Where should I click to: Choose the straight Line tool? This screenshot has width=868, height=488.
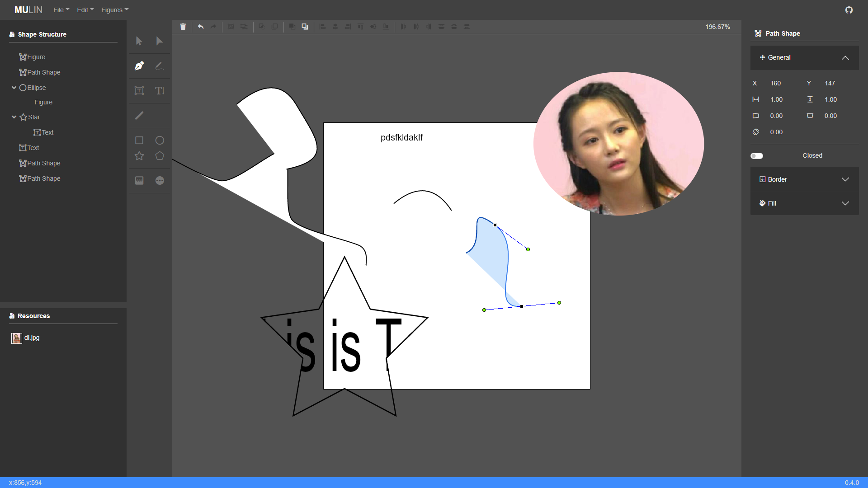click(139, 116)
